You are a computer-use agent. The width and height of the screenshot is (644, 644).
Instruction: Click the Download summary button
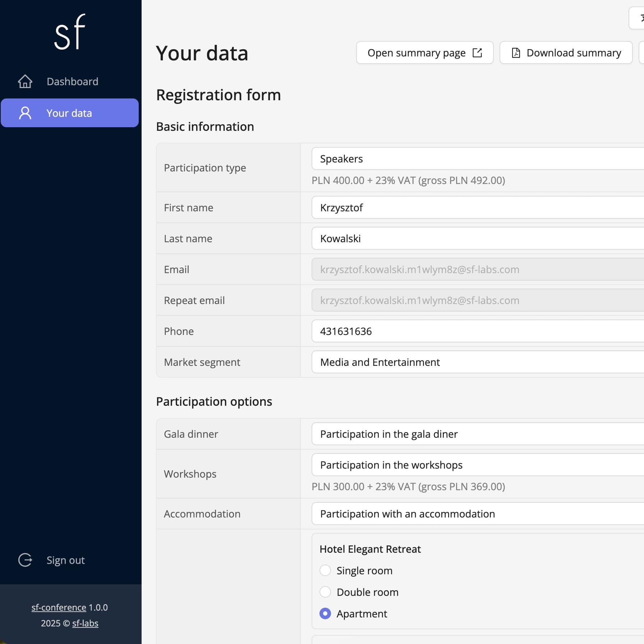pyautogui.click(x=566, y=52)
